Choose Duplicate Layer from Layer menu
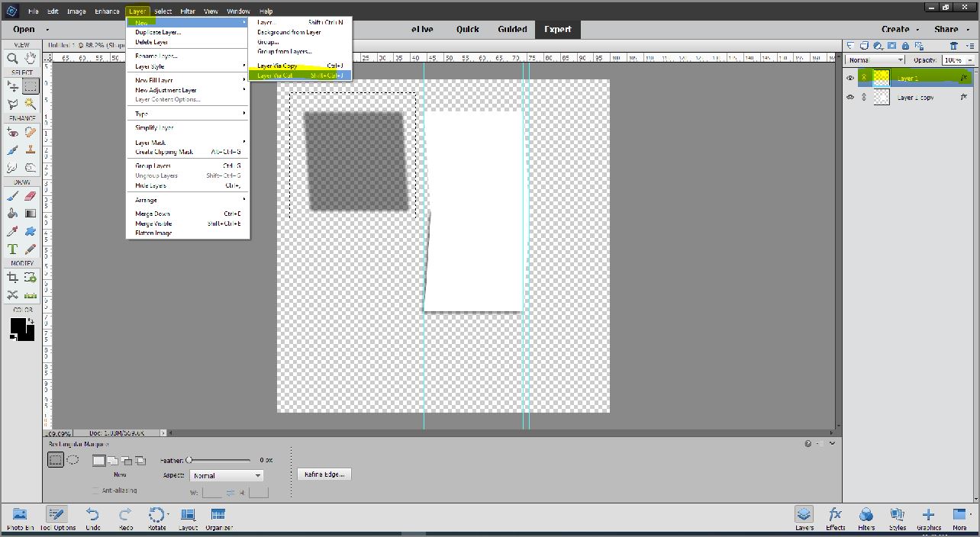Image resolution: width=980 pixels, height=537 pixels. coord(188,32)
